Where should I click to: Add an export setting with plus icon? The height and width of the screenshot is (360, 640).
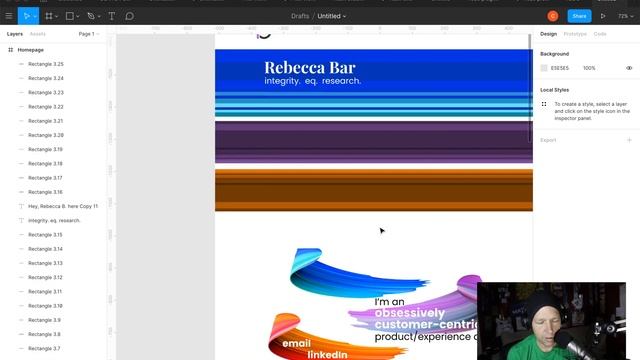pos(629,140)
